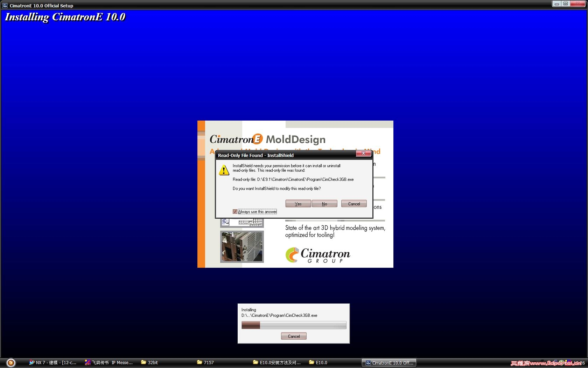Toggle the 'Always use this answer' checkbox
Image resolution: width=588 pixels, height=368 pixels.
click(x=235, y=211)
